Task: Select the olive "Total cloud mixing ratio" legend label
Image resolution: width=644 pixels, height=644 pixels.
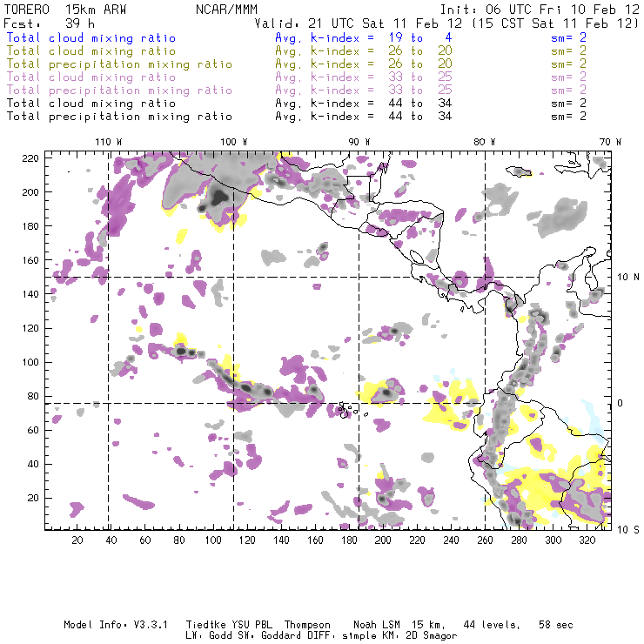Action: pos(91,51)
